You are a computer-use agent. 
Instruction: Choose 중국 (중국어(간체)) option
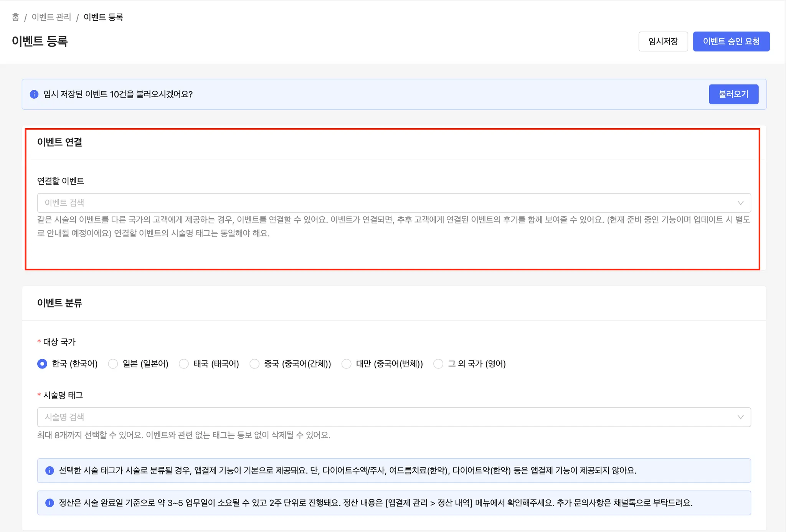[254, 364]
